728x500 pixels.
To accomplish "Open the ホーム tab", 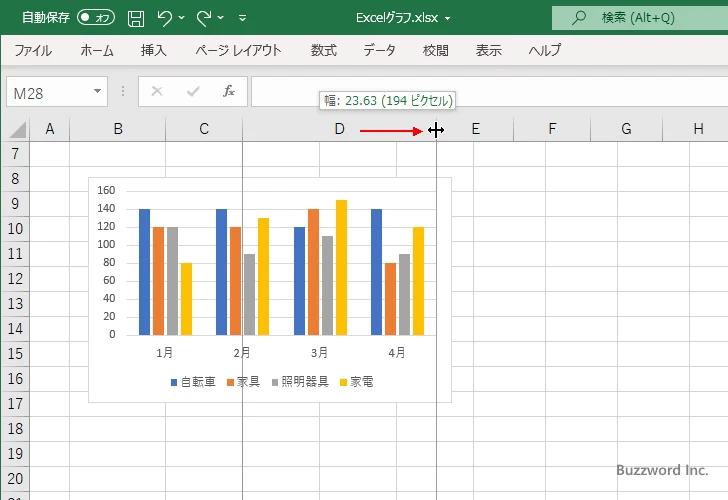I will [x=97, y=50].
